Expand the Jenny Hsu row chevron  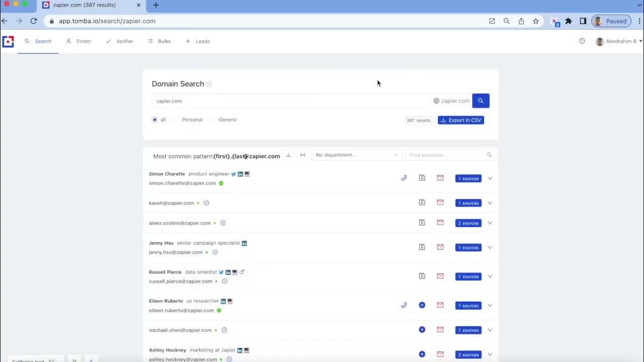[490, 247]
